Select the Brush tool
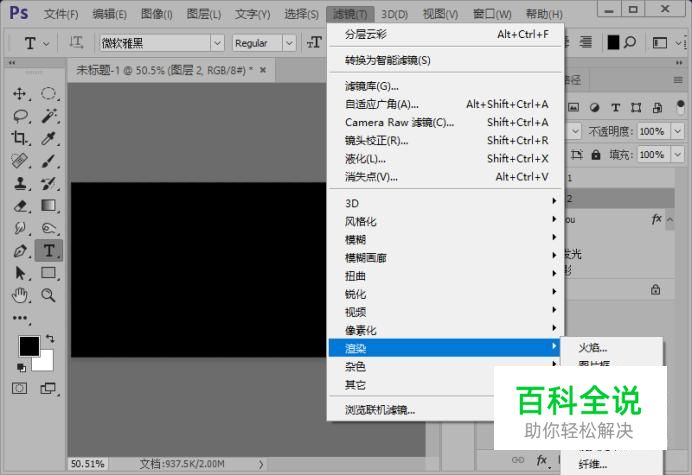This screenshot has width=692, height=475. coord(49,161)
